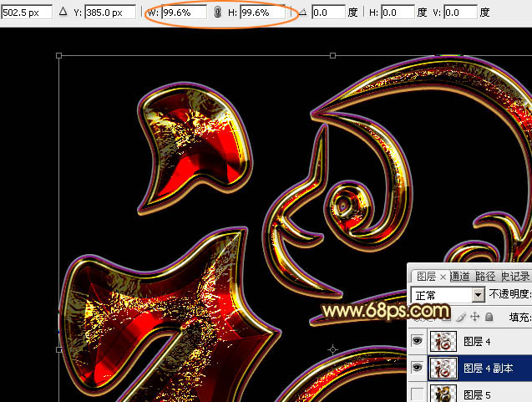Viewport: 532px width, 402px height.
Task: Click the H horizontal skew field
Action: 398,13
